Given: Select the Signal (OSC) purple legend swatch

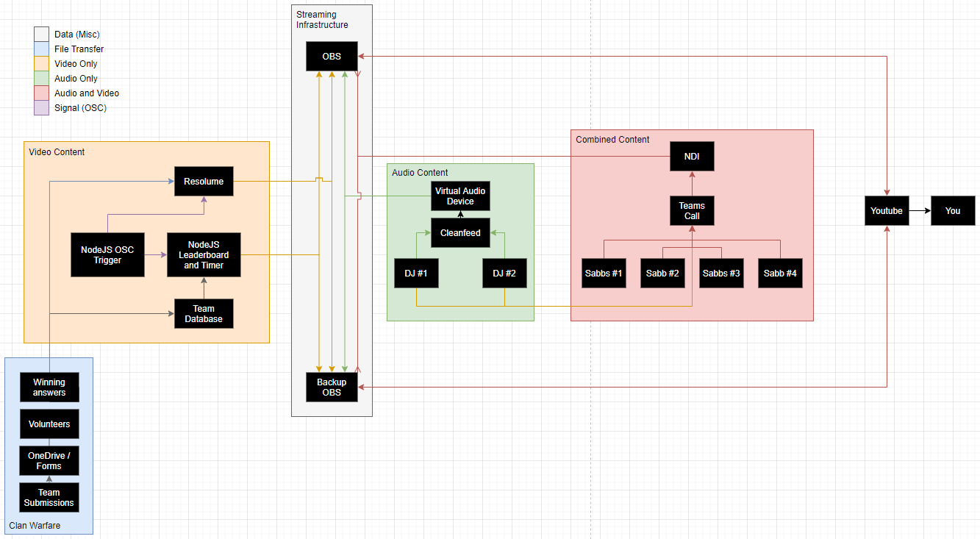Looking at the screenshot, I should coord(42,108).
